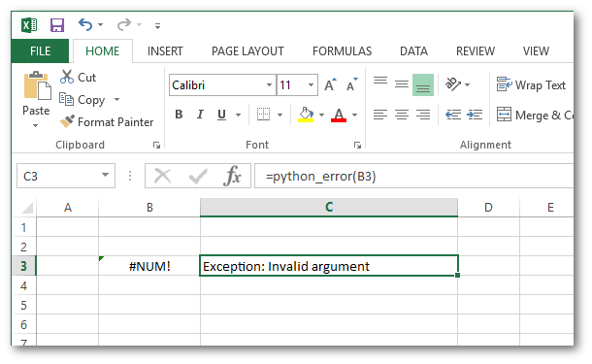This screenshot has width=592, height=364.
Task: Decrease the cell indent
Action: click(x=453, y=115)
